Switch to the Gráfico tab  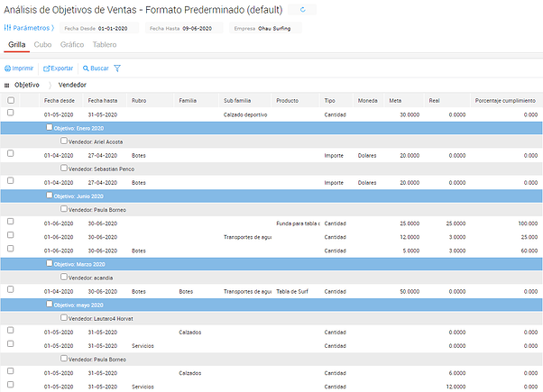click(71, 44)
